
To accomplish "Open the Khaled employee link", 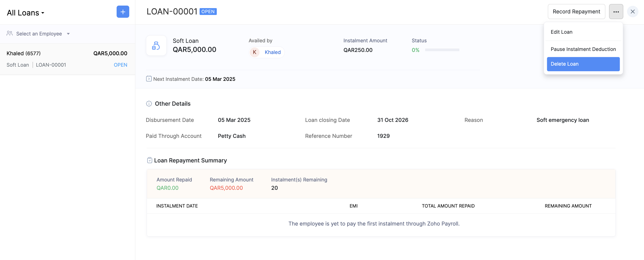I will pyautogui.click(x=272, y=52).
